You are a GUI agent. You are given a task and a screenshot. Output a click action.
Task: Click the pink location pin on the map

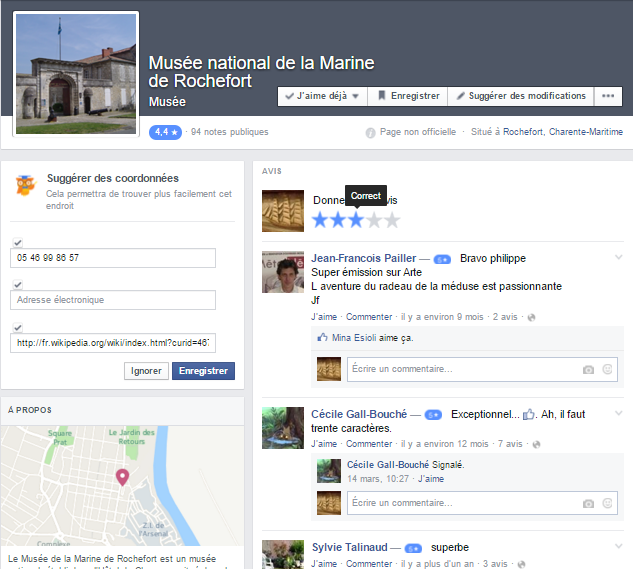pos(122,477)
